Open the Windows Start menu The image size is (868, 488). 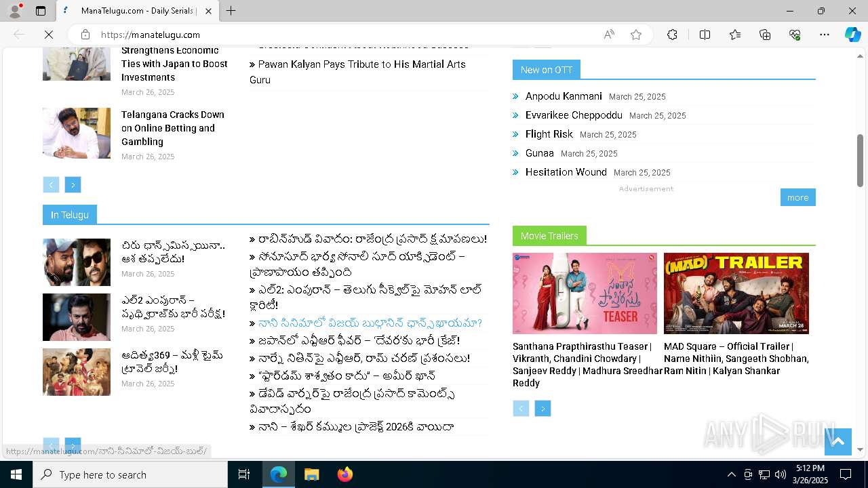[x=16, y=474]
